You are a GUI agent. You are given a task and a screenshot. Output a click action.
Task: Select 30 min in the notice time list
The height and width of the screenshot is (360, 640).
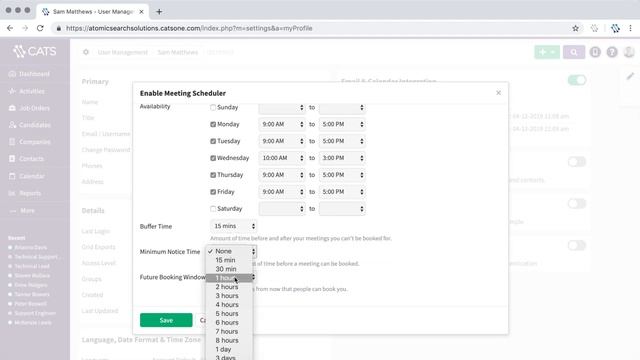229,269
